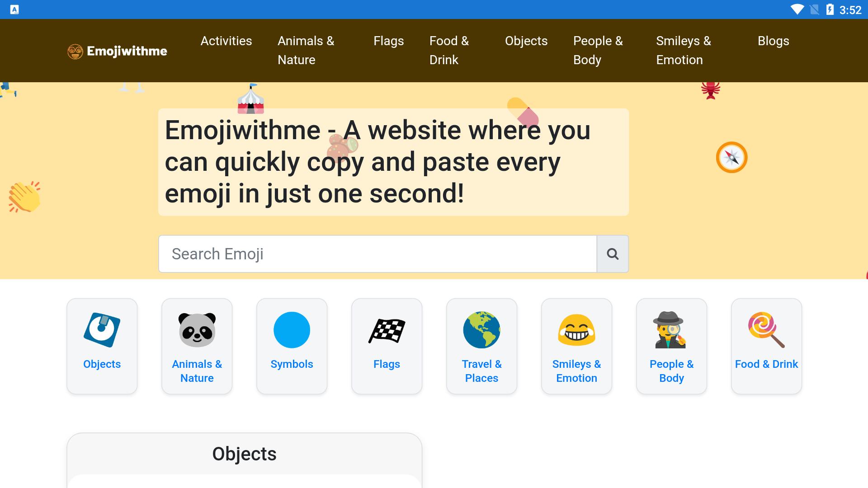Screen dimensions: 868x488
Task: Go to Flags in the top navigation
Action: 388,41
